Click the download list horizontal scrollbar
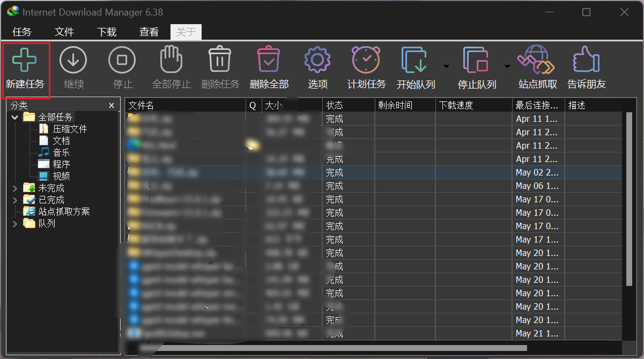 pyautogui.click(x=332, y=348)
